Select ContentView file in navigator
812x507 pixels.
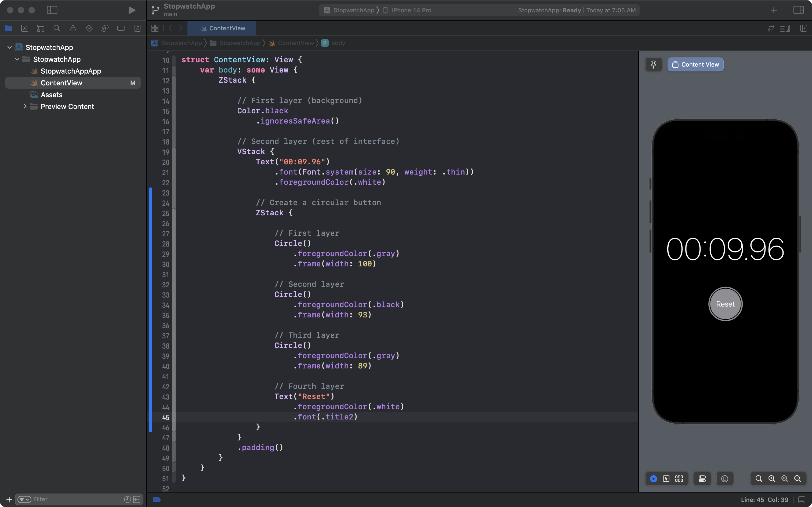point(61,83)
